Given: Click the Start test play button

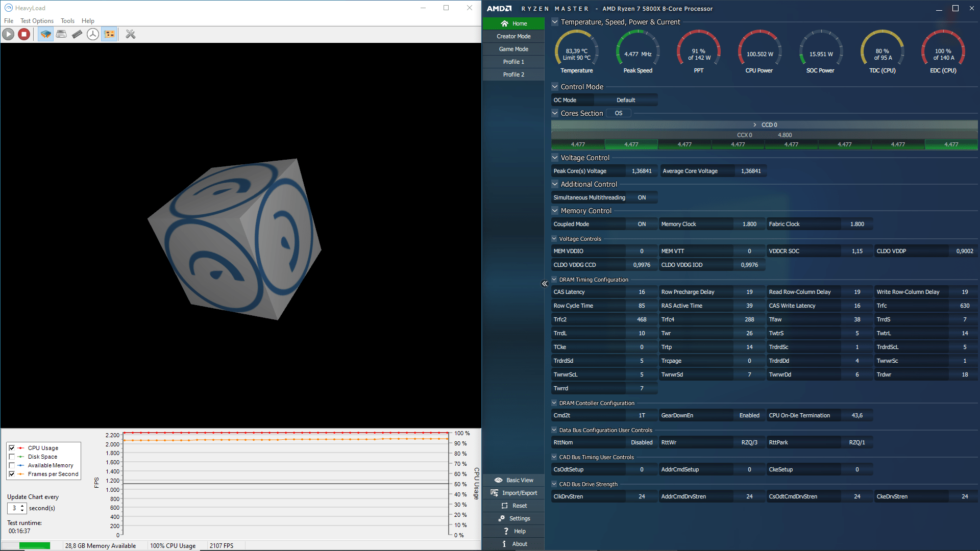Looking at the screenshot, I should coord(8,34).
